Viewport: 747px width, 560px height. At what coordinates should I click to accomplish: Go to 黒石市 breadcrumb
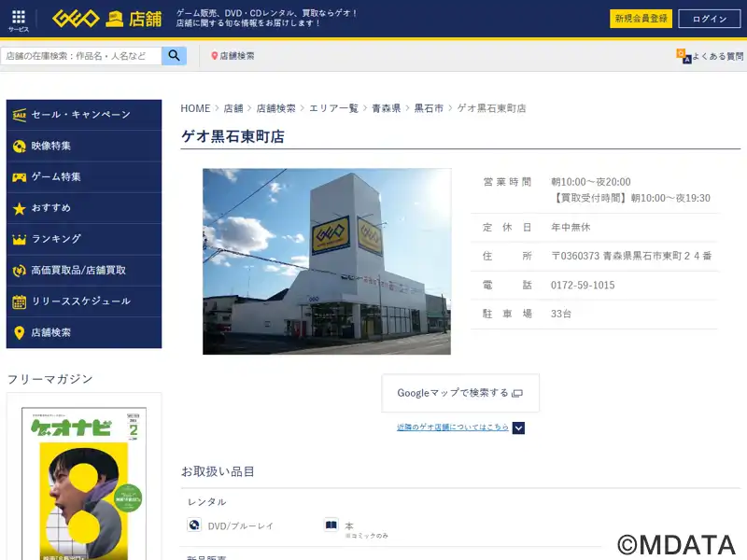coord(429,108)
